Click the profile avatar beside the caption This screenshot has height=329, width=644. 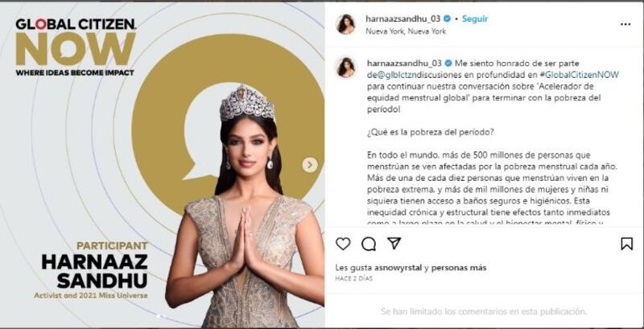346,68
